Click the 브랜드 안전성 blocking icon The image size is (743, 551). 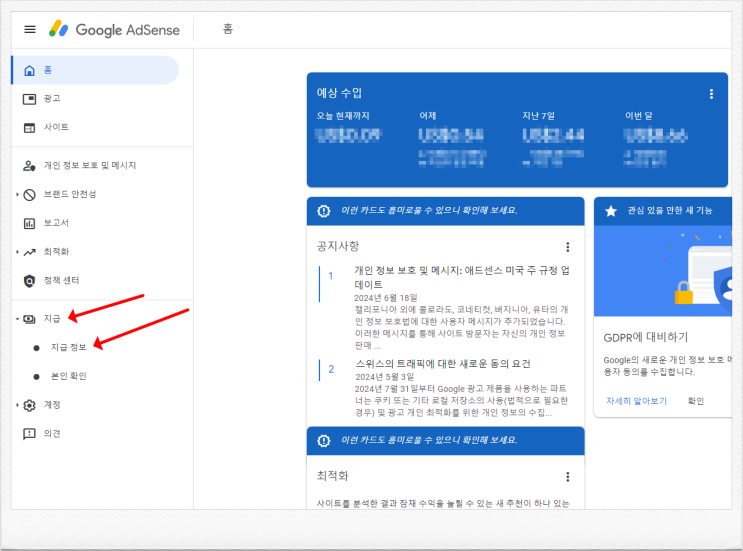(x=29, y=195)
